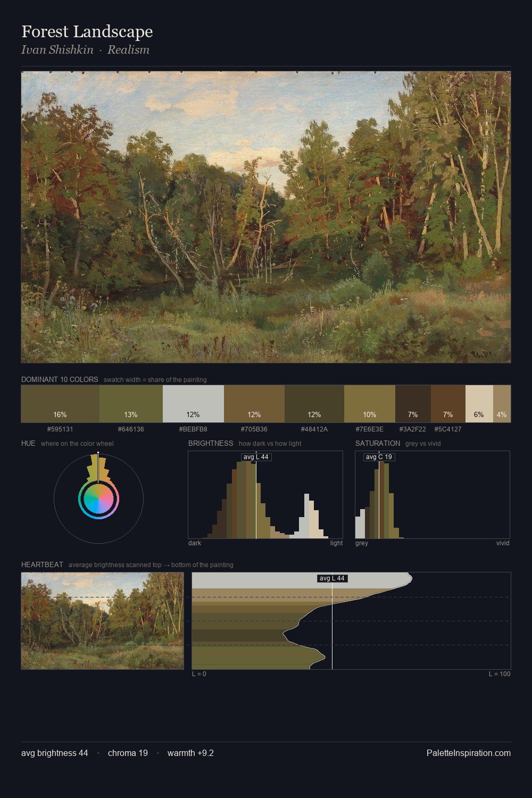The image size is (532, 798).
Task: Click the Ivan Shishkin · Realism subtitle
Action: tap(85, 49)
